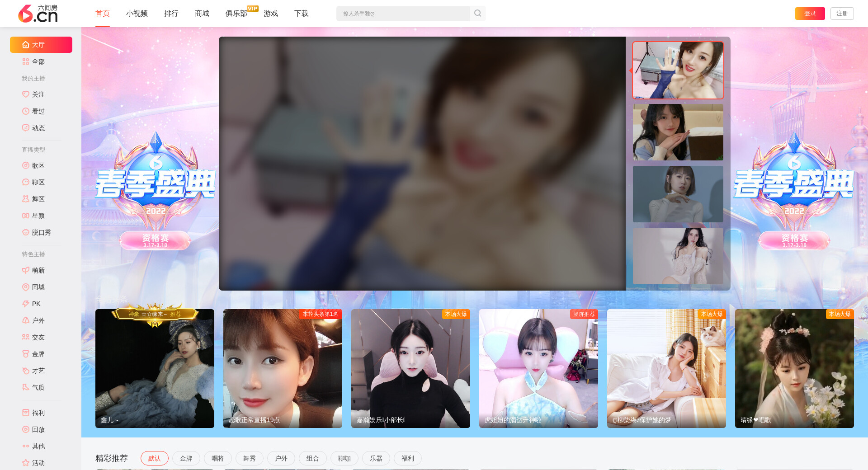868x470 pixels.
Task: Click the 舞区 icon in sidebar
Action: point(26,199)
